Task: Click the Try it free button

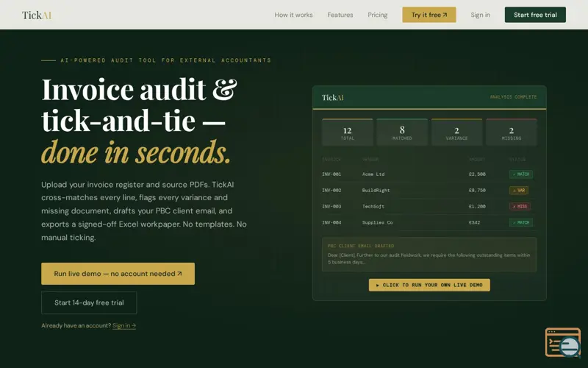Action: pyautogui.click(x=429, y=15)
